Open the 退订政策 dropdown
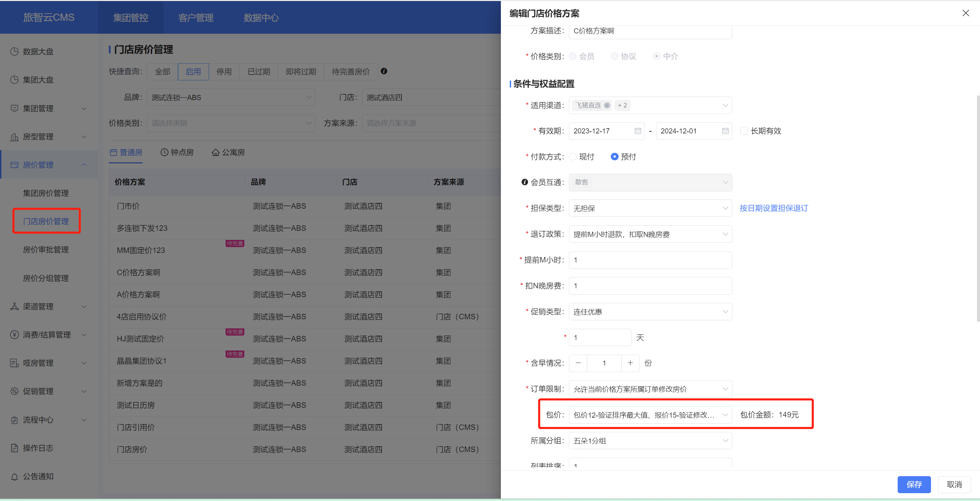 pos(650,234)
